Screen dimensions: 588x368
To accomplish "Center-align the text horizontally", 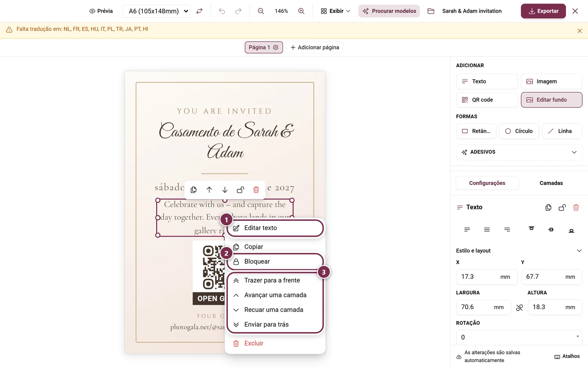I will point(487,229).
